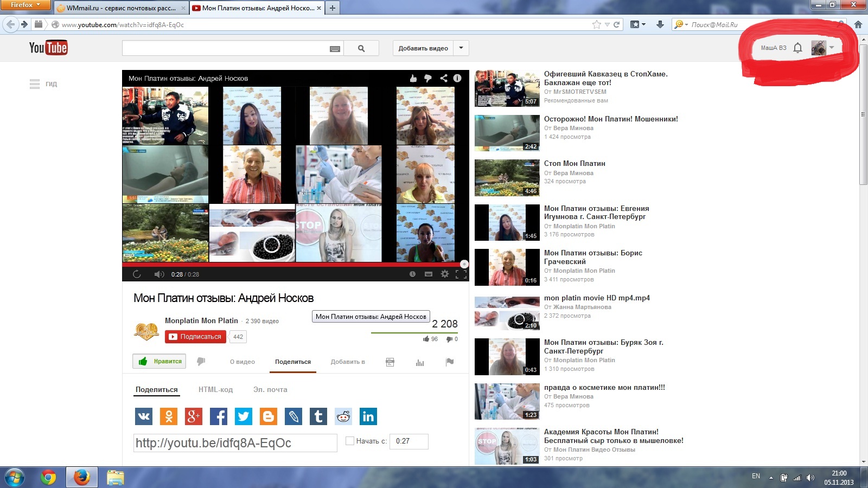Select the HTML-код sub-tab
The width and height of the screenshot is (868, 488).
215,389
